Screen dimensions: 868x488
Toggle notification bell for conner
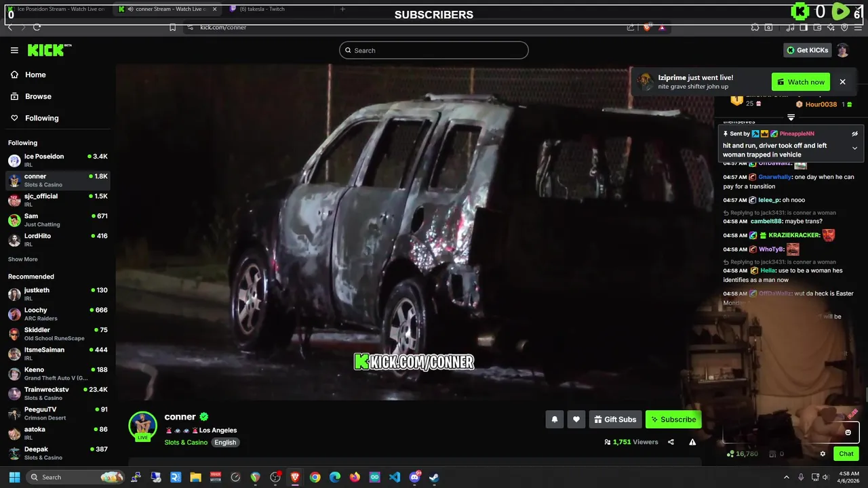554,420
